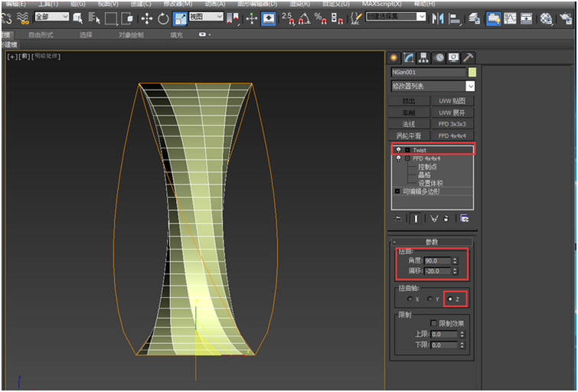The image size is (578, 392).
Task: Open Render Setup
Action: (566, 18)
